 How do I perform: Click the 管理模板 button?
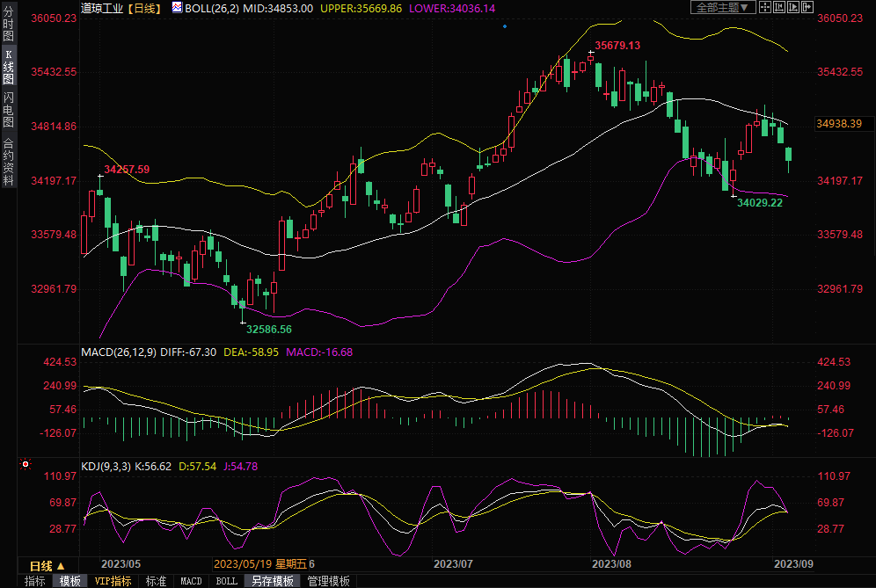pos(327,581)
